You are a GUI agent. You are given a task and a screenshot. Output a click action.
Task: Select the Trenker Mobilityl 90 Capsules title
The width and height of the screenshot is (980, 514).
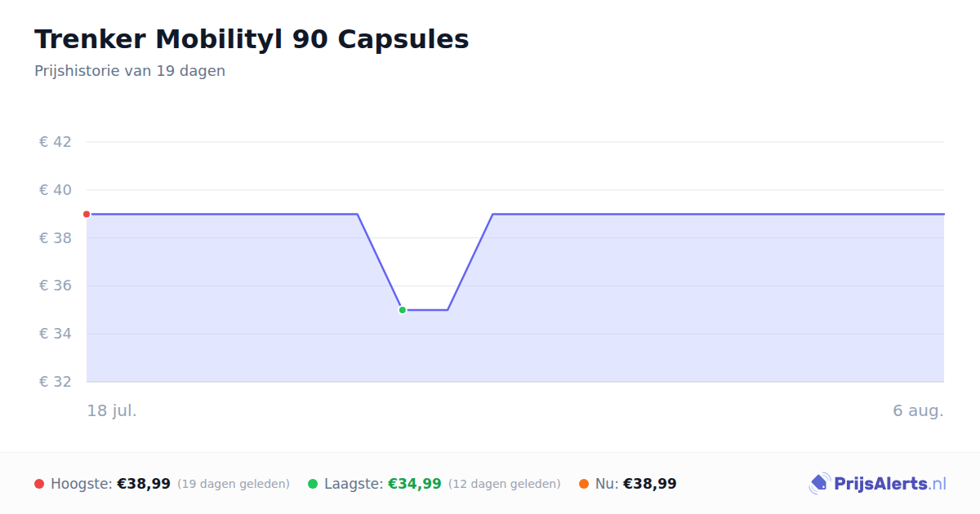click(x=252, y=39)
